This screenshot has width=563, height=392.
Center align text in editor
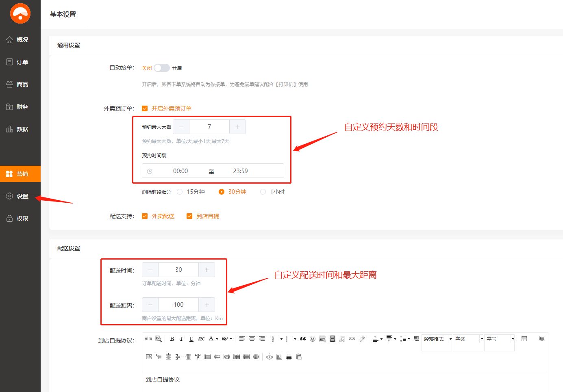pyautogui.click(x=252, y=339)
